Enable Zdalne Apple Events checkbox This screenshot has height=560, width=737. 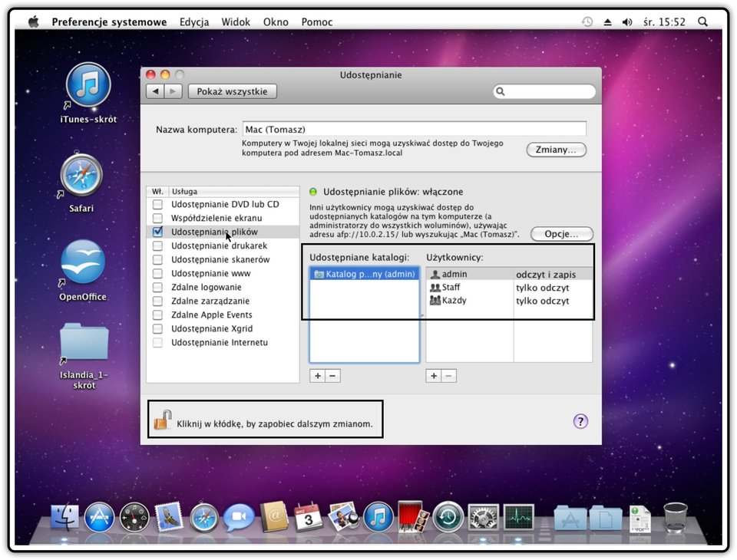click(157, 315)
